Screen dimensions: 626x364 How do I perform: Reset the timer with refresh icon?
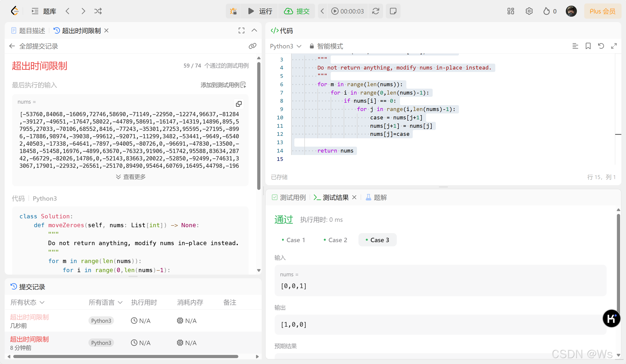(375, 11)
